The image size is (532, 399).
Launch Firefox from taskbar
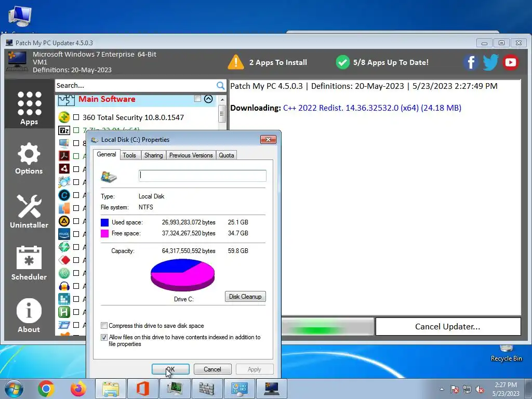[78, 389]
